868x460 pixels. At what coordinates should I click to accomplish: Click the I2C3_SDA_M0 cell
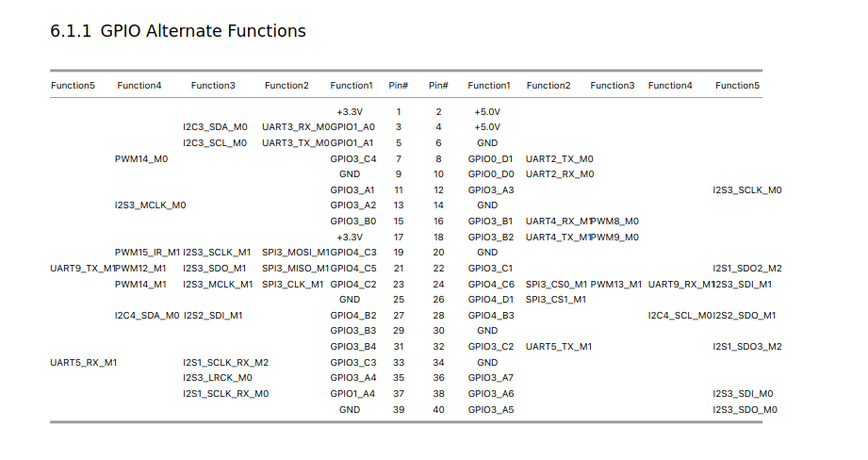pos(215,126)
